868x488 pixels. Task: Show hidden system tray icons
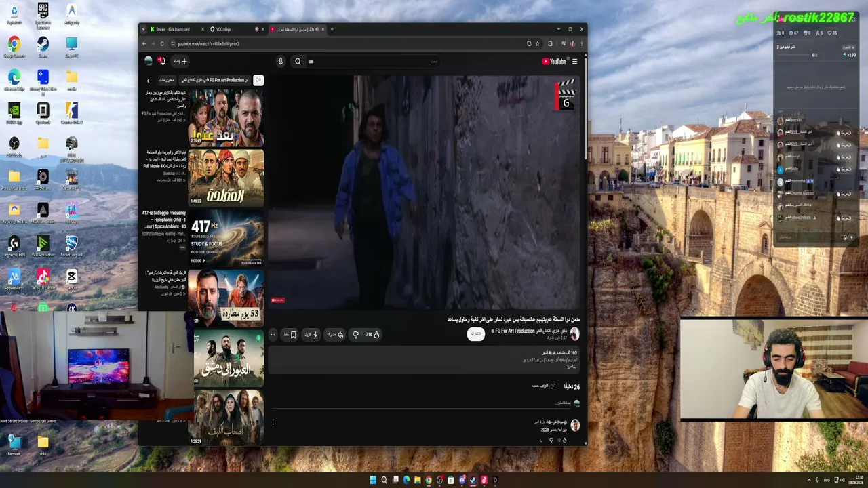point(809,480)
